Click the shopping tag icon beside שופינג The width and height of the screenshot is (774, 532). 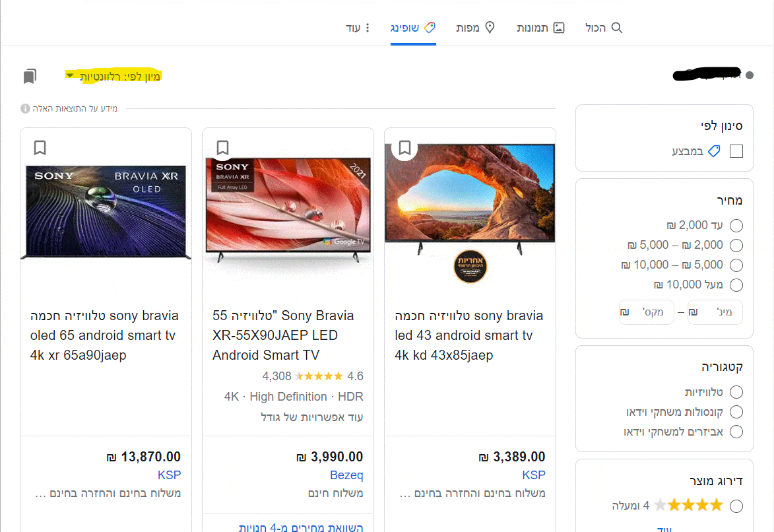pos(430,28)
